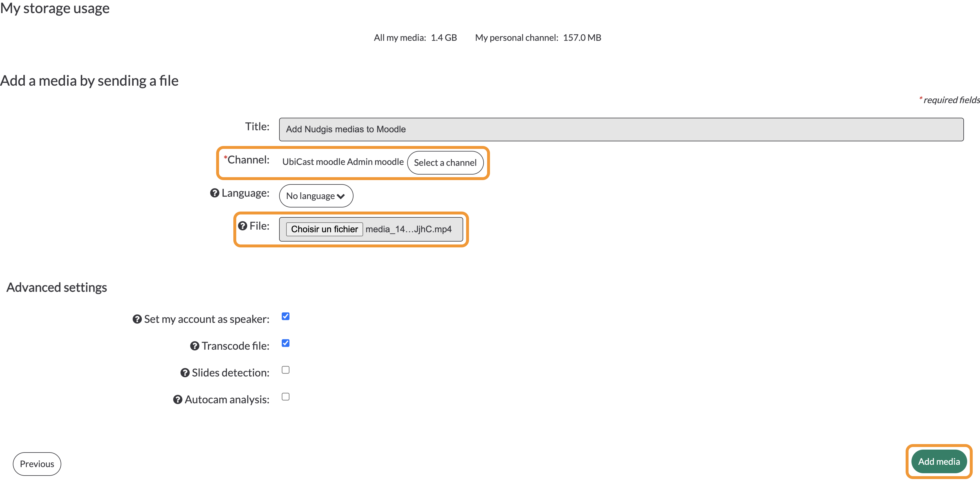Uncheck the Transcode file checkbox
This screenshot has width=980, height=484.
click(x=286, y=343)
